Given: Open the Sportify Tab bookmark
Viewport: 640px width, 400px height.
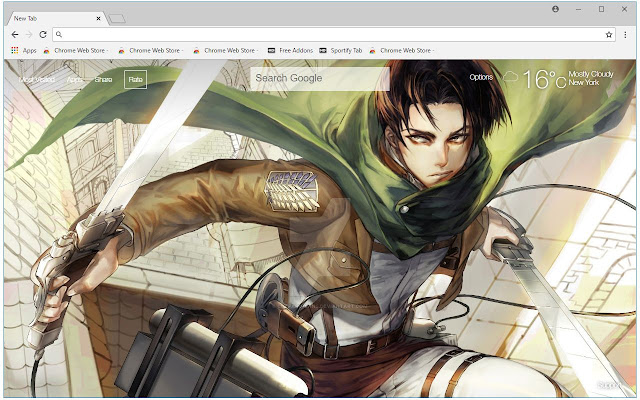Looking at the screenshot, I should (341, 51).
